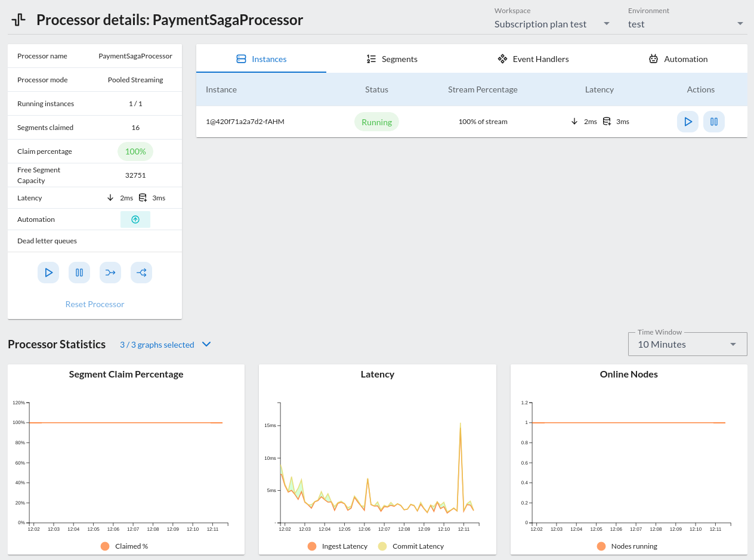Viewport: 754px width, 560px height.
Task: Click the play icon in instance row Actions
Action: (687, 122)
